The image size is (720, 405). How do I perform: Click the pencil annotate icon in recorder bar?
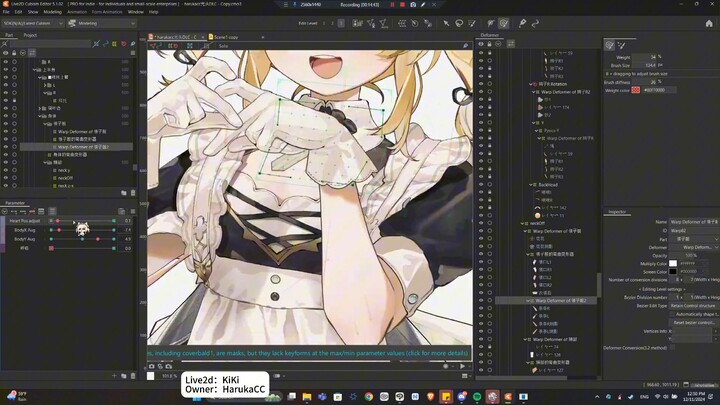[x=423, y=5]
